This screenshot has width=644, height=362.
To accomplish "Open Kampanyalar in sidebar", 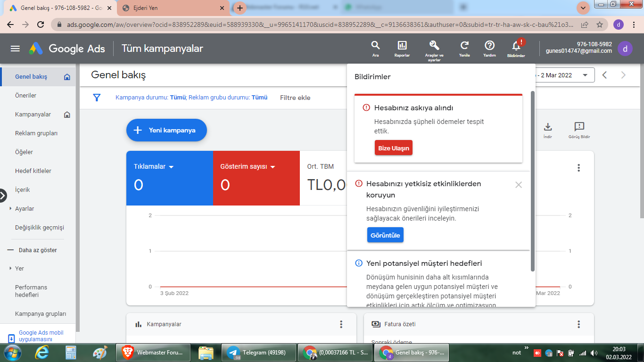I will pyautogui.click(x=33, y=114).
